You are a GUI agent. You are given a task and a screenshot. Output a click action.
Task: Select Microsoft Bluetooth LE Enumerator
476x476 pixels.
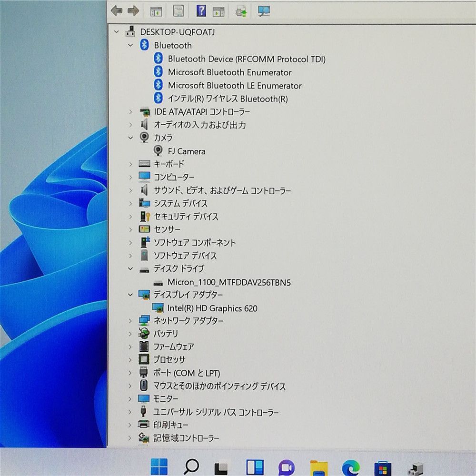(x=234, y=86)
